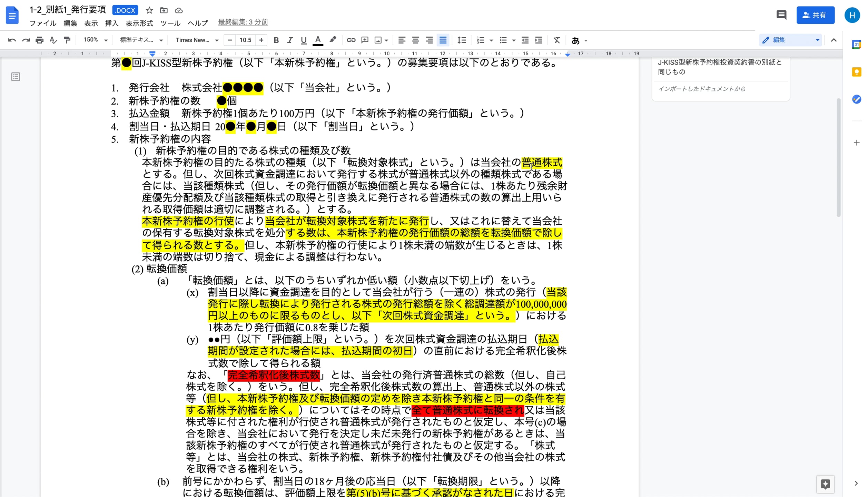Image resolution: width=868 pixels, height=497 pixels.
Task: Open the ツール menu
Action: point(170,23)
